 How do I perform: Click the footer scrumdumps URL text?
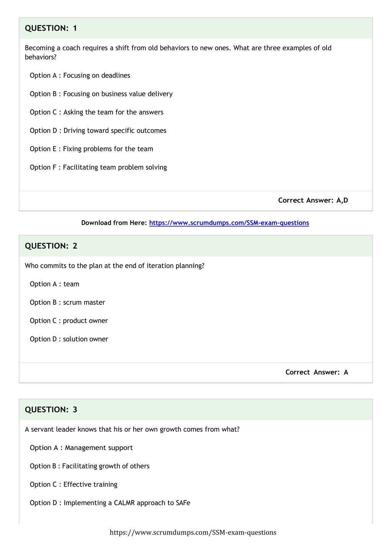click(193, 533)
